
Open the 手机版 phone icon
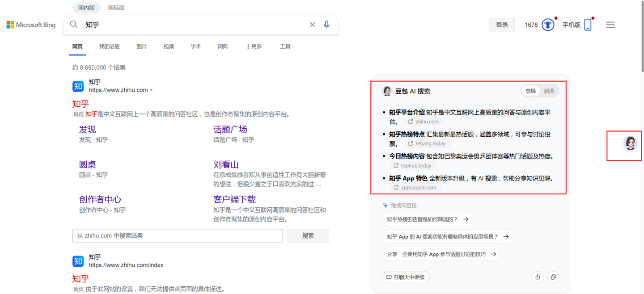(x=588, y=25)
